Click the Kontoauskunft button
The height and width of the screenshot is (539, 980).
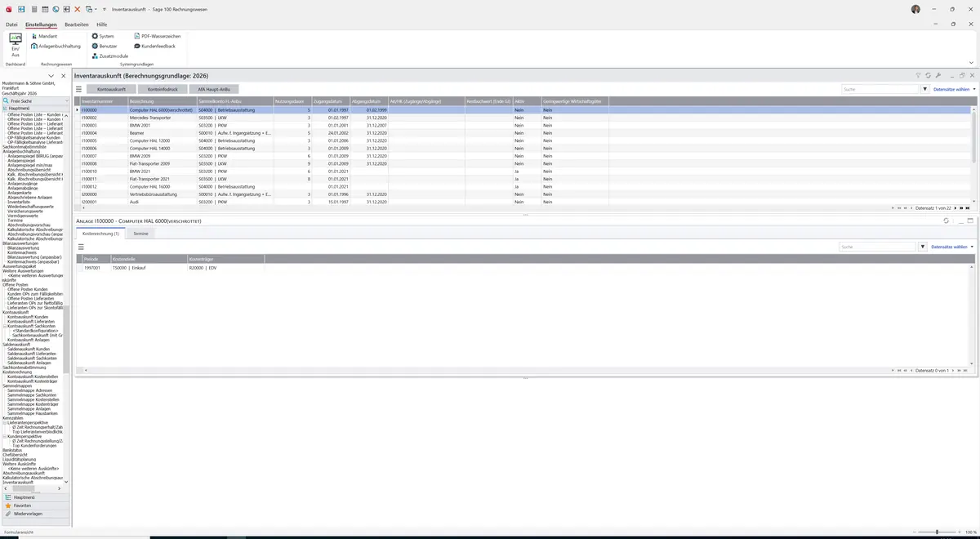click(111, 89)
